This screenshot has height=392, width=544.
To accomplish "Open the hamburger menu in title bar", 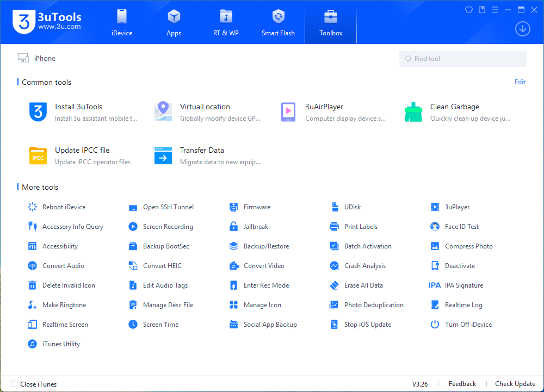I will tap(495, 10).
